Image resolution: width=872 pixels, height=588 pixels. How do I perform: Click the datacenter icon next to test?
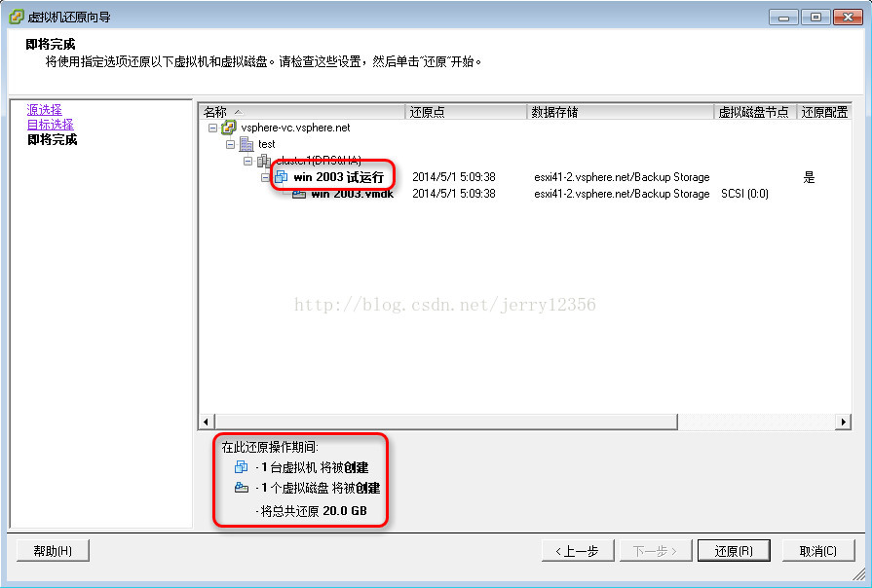pos(246,144)
